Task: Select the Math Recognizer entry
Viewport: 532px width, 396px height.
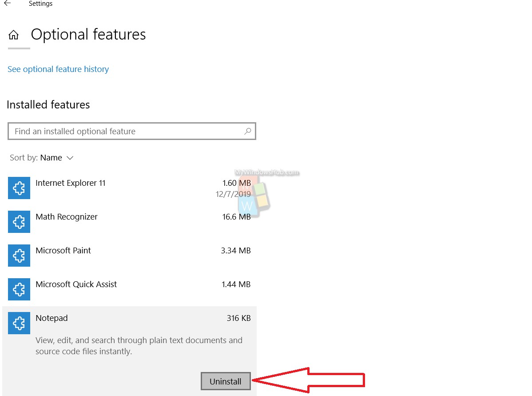Action: [129, 222]
